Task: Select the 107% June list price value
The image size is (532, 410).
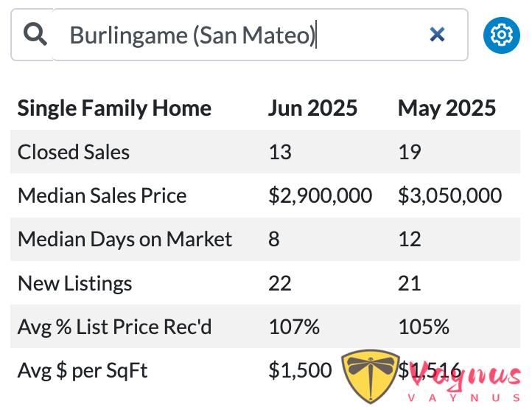Action: [x=294, y=327]
